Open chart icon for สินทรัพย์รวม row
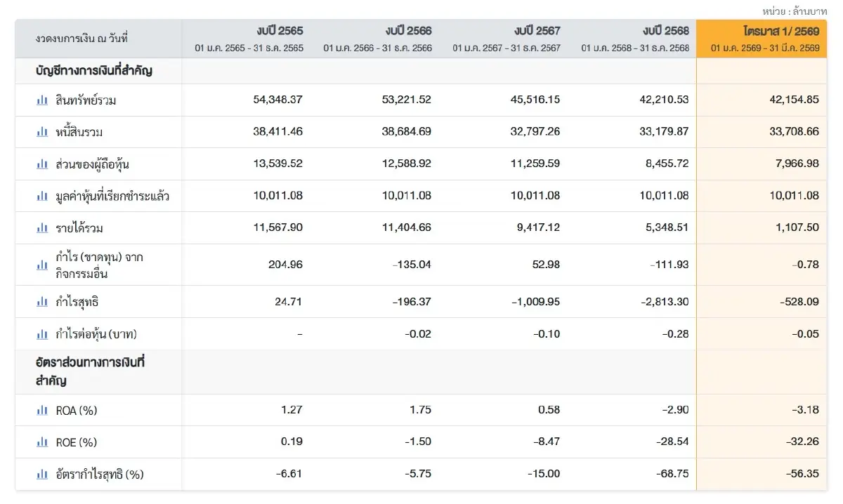The width and height of the screenshot is (843, 504). coord(42,100)
